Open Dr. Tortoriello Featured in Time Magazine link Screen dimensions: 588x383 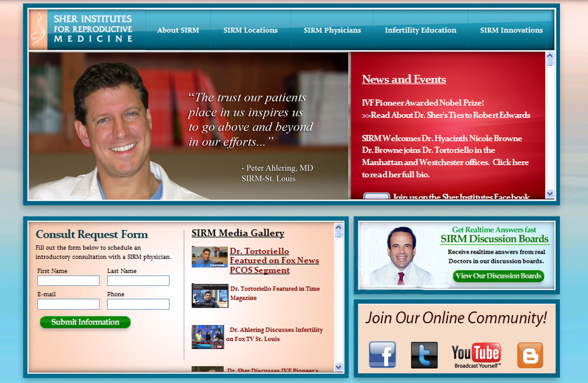[275, 293]
